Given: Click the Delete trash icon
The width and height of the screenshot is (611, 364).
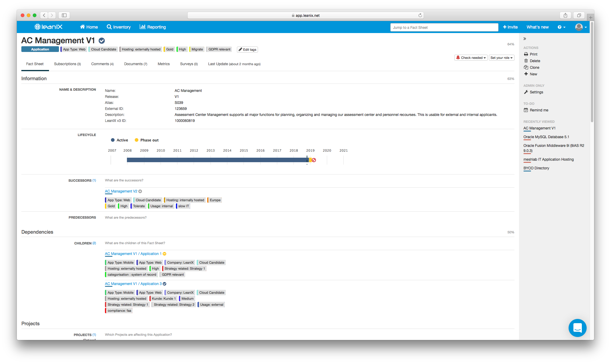Looking at the screenshot, I should click(x=526, y=61).
